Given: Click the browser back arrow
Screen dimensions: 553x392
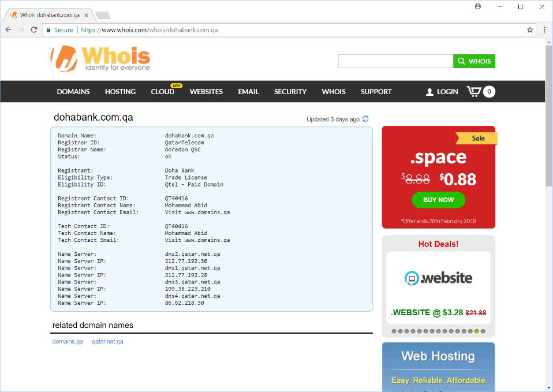Looking at the screenshot, I should point(9,30).
